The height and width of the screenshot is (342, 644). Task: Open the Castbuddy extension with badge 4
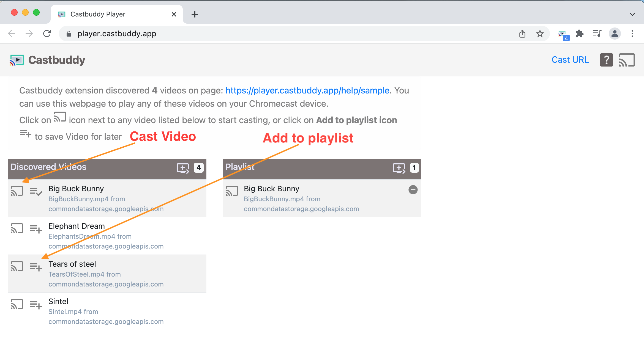[563, 34]
